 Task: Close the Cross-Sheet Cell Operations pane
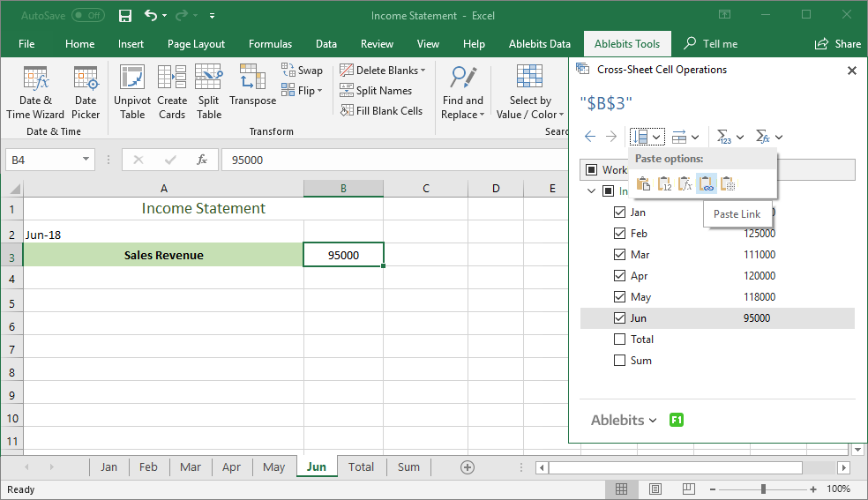coord(852,71)
